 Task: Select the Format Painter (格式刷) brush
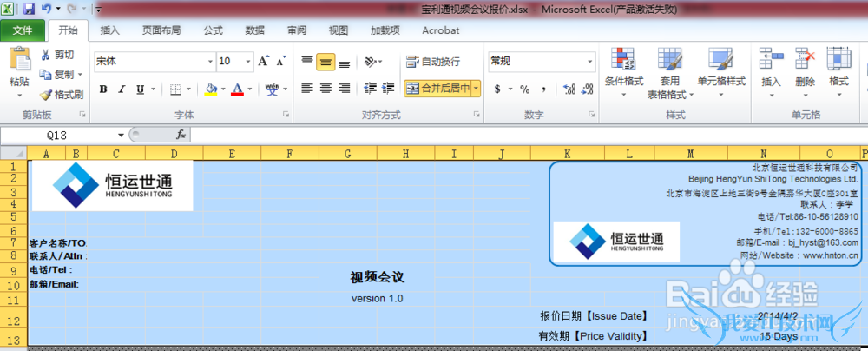46,95
